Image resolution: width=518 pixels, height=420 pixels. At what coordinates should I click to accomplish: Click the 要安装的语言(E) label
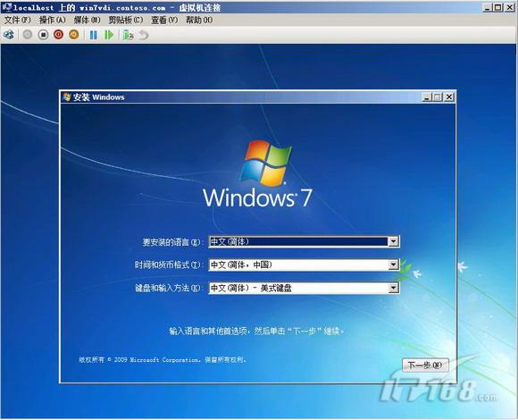pos(171,242)
